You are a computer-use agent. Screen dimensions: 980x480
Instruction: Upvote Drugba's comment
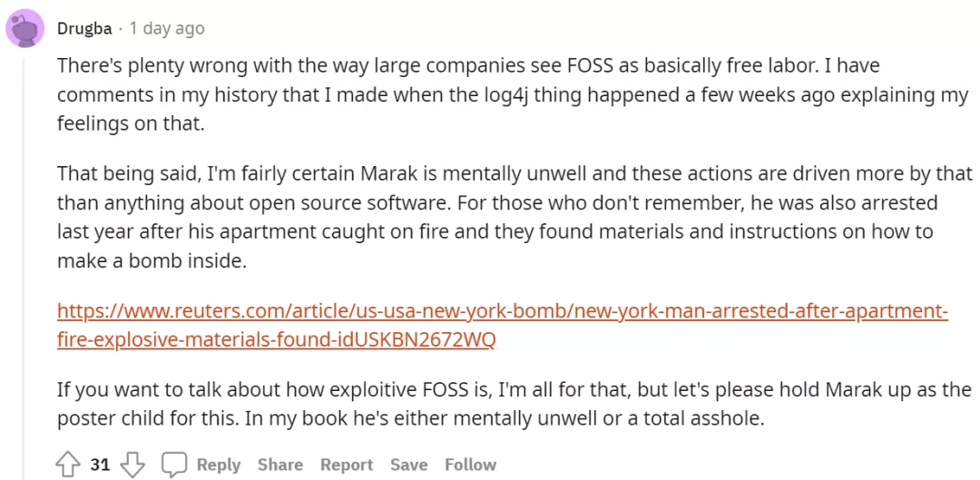67,465
